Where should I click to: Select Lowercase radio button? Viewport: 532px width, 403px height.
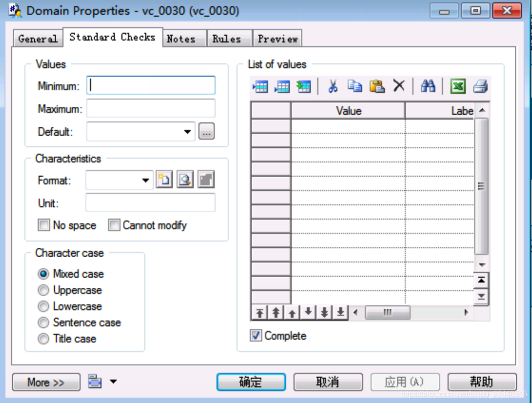point(43,306)
